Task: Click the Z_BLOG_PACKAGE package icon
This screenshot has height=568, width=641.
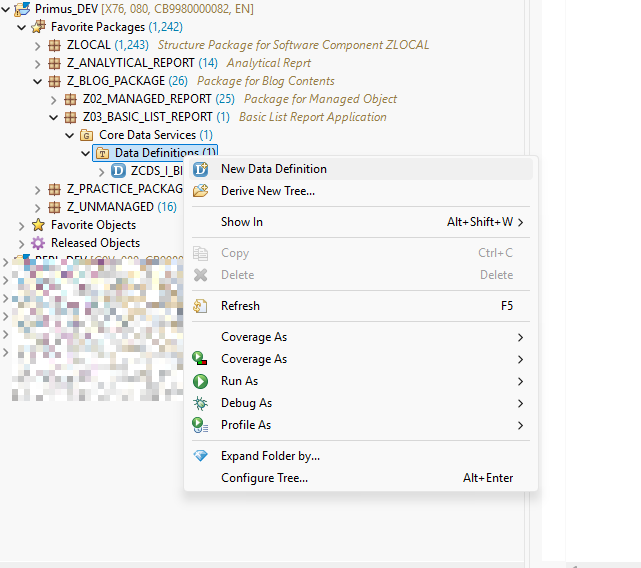Action: 54,81
